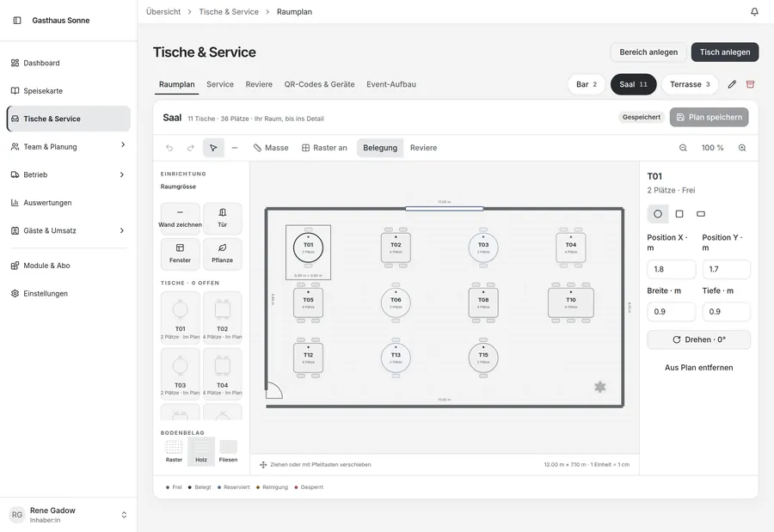774x532 pixels.
Task: Archive the area with red box icon
Action: click(x=750, y=84)
